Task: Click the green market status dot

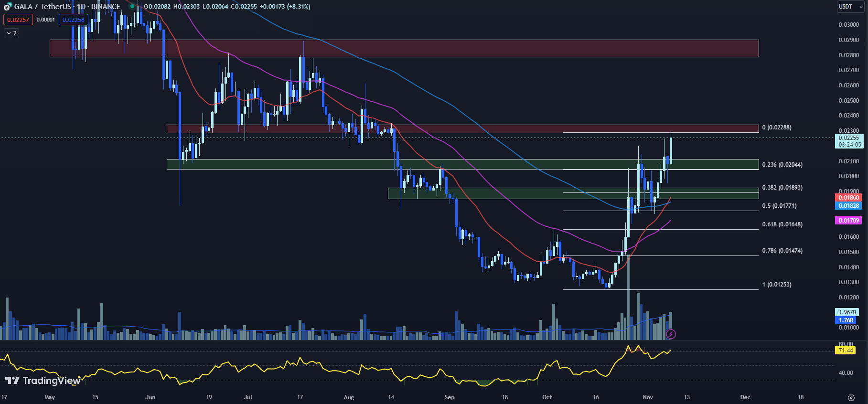Action: click(132, 7)
